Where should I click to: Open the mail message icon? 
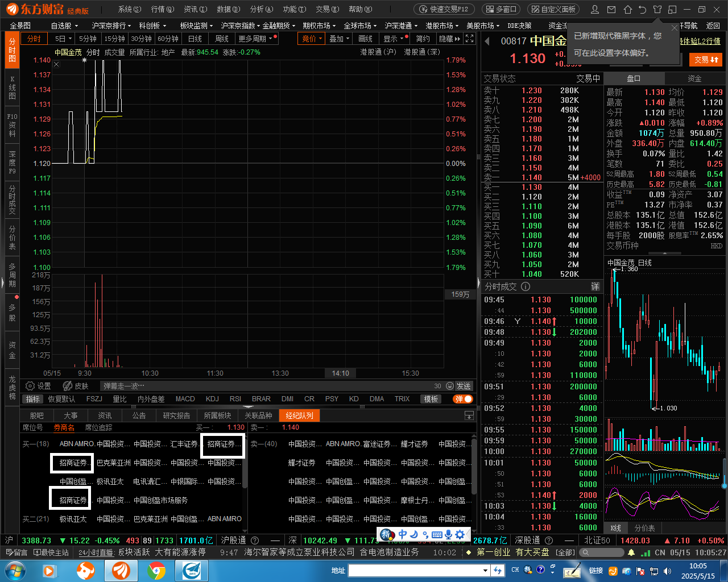[611, 10]
